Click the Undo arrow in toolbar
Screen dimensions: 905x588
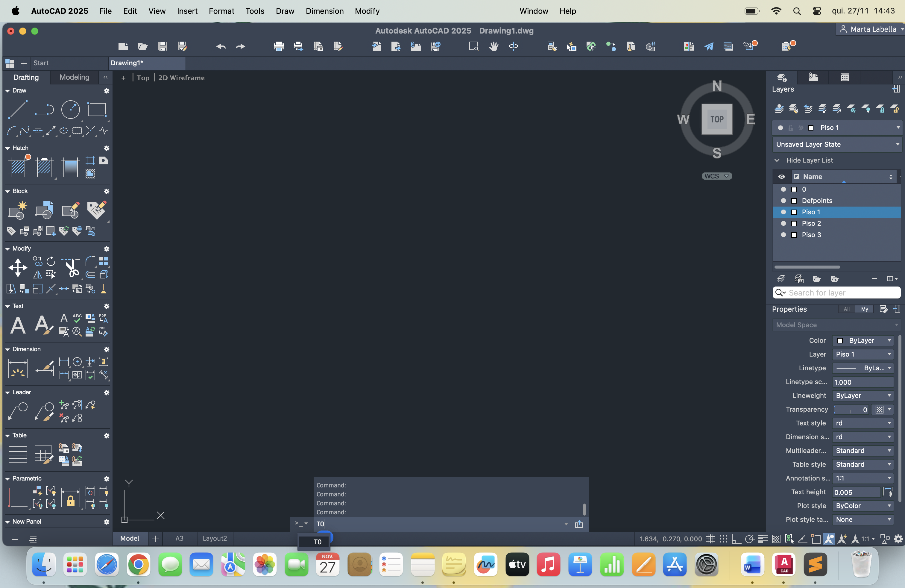tap(221, 46)
